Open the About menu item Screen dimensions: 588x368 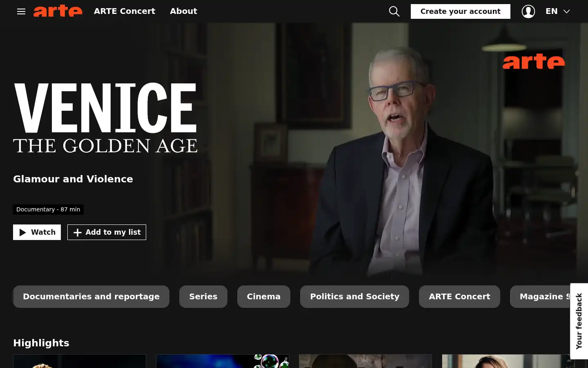[183, 11]
